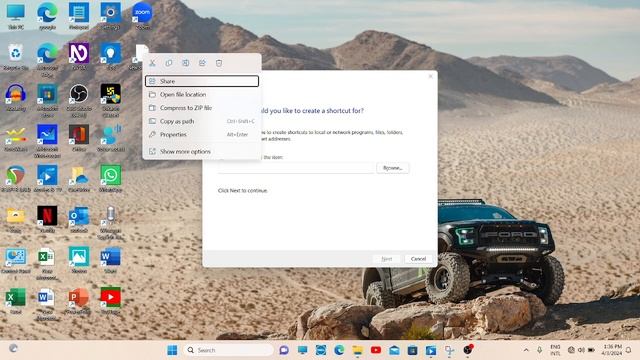Choose Copy as path
Screen dimensions: 640x360
202,121
